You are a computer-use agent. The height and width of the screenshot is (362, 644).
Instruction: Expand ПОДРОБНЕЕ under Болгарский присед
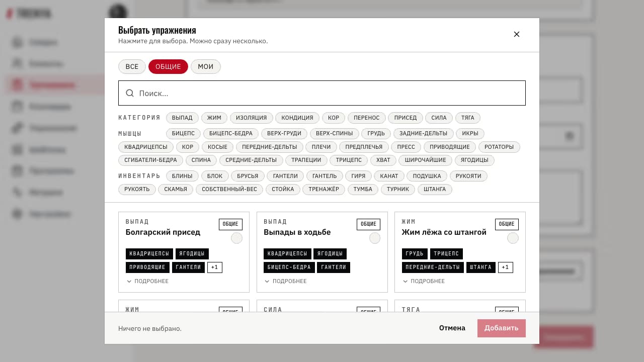tap(147, 281)
